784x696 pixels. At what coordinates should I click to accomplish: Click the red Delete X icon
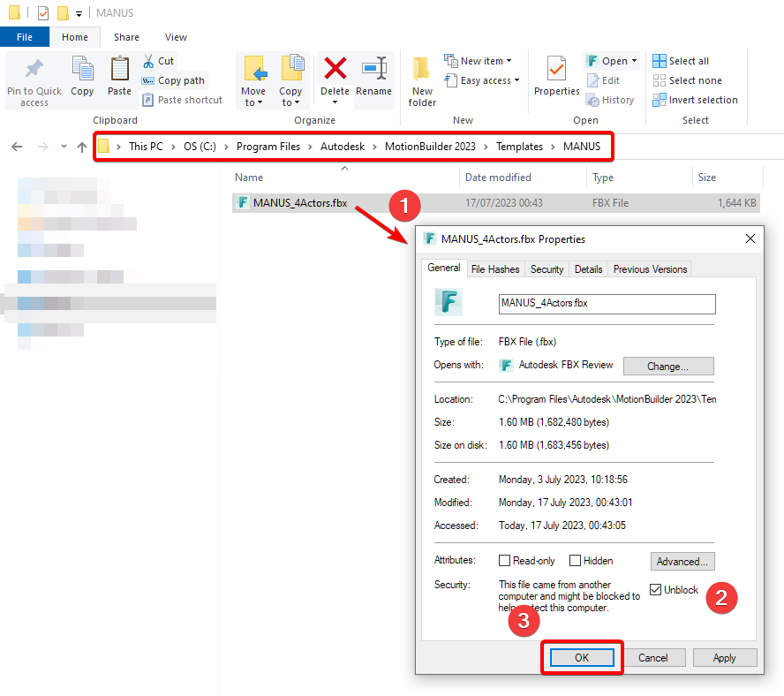[x=335, y=69]
